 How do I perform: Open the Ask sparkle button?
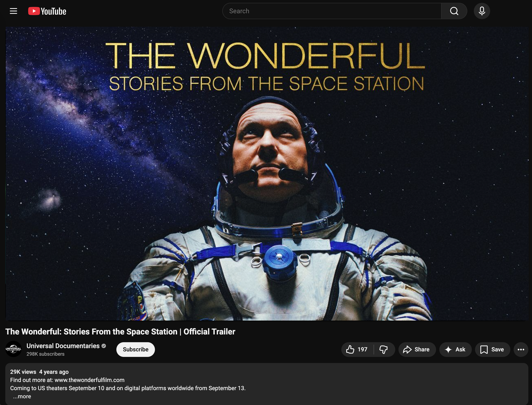(455, 349)
